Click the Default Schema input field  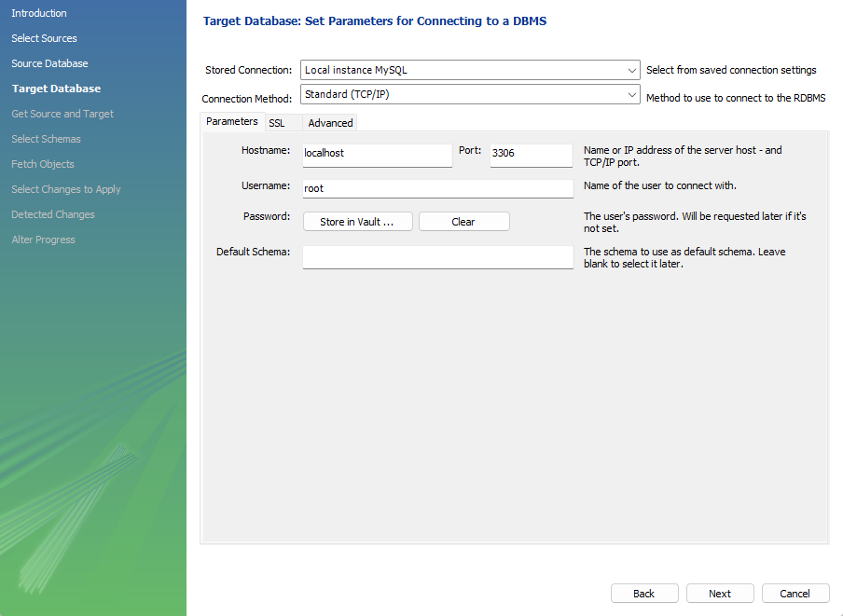tap(437, 257)
